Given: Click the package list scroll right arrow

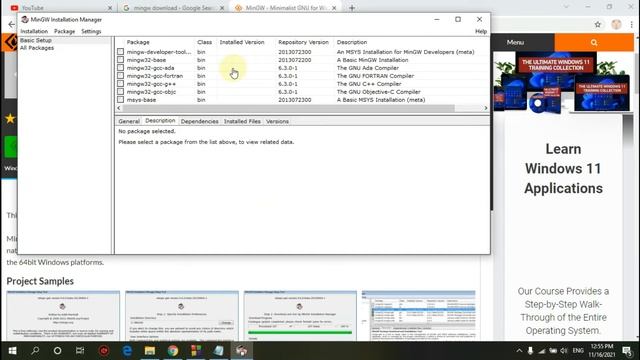Looking at the screenshot, I should pos(486,108).
